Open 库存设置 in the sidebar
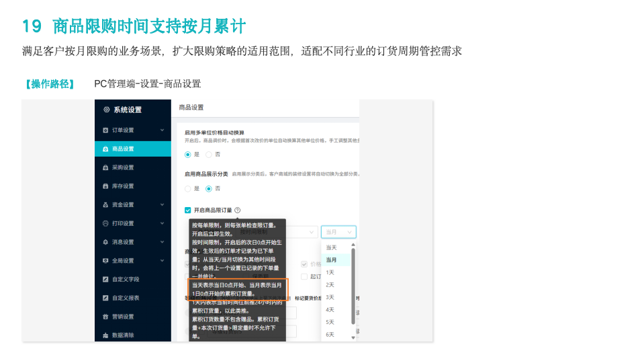This screenshot has height=363, width=644. 133,186
